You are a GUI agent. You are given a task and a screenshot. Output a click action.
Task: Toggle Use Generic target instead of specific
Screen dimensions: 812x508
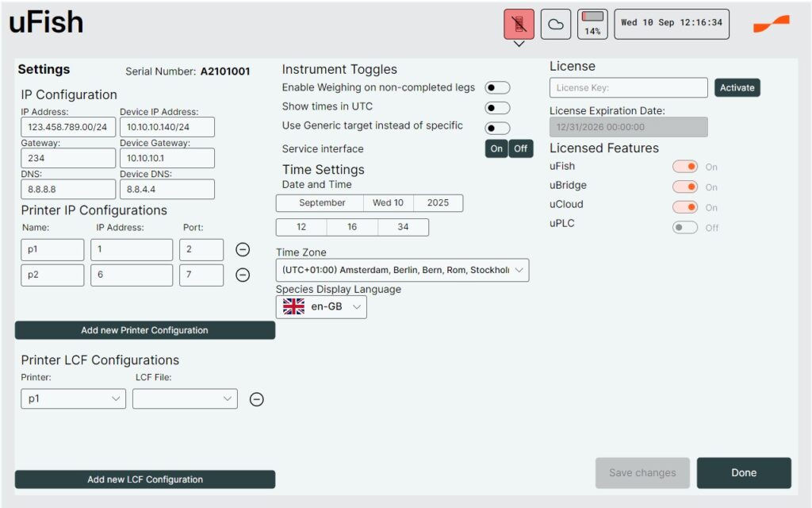pyautogui.click(x=497, y=128)
